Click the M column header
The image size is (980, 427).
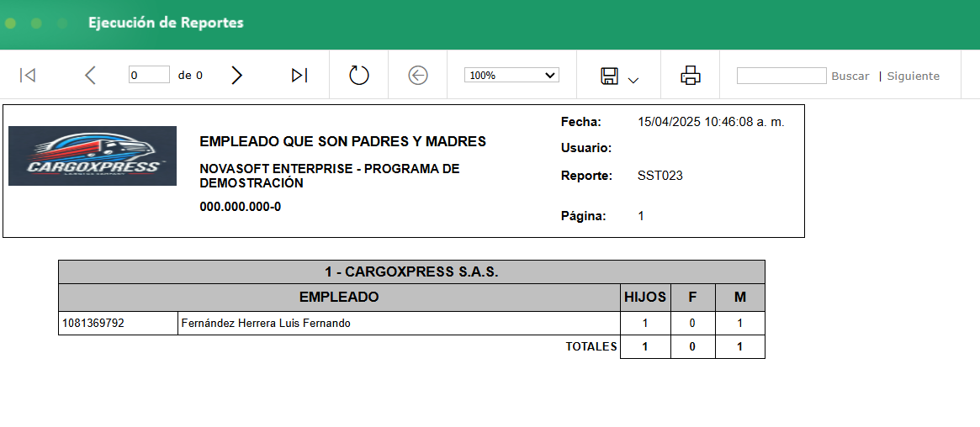(x=740, y=298)
